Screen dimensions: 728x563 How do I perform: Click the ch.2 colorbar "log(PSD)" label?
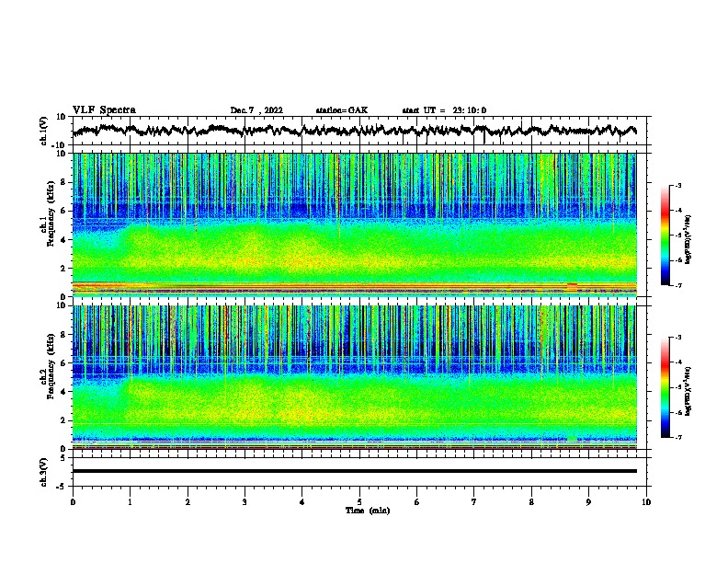point(688,391)
